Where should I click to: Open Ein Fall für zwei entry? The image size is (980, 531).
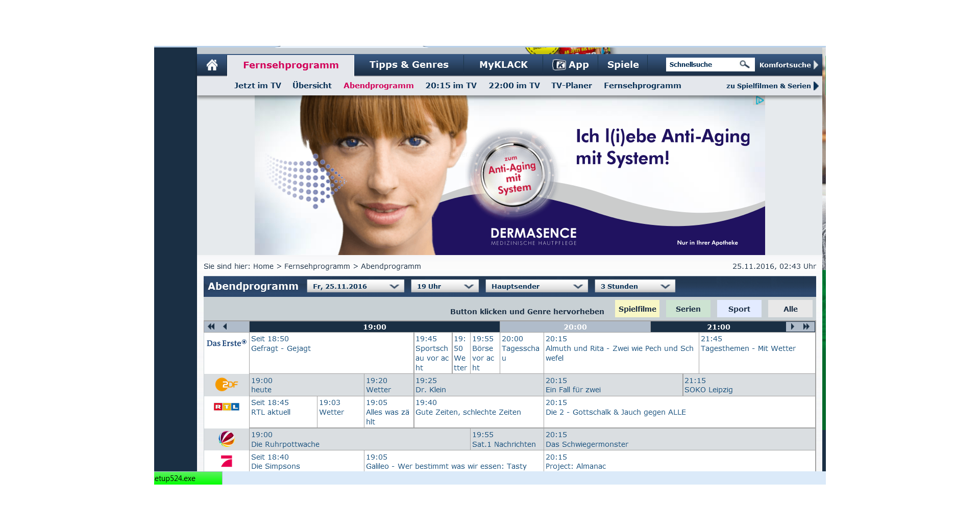613,385
